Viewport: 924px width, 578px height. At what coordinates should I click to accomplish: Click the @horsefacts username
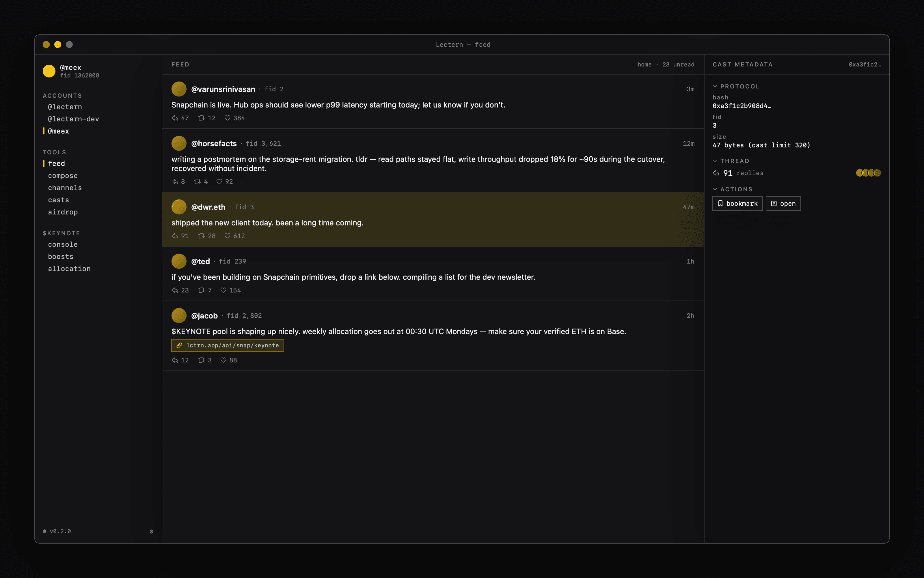tap(214, 143)
